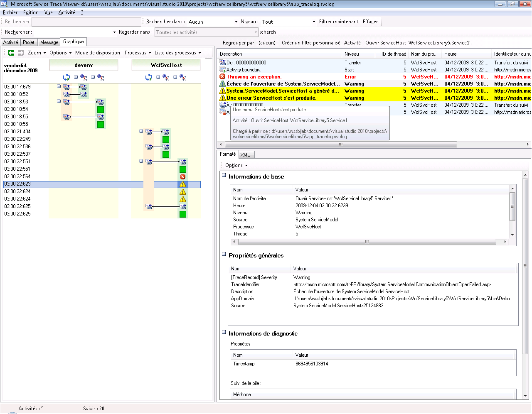The height and width of the screenshot is (414, 532).
Task: Click the green activity square at 03:00:22:537
Action: [166, 154]
